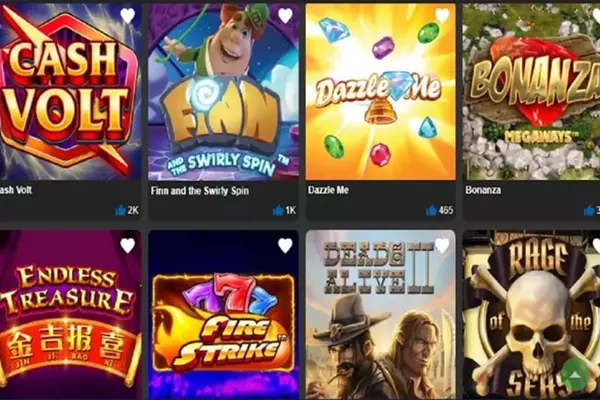
Task: Click the Bonanza title text link
Action: coord(483,190)
